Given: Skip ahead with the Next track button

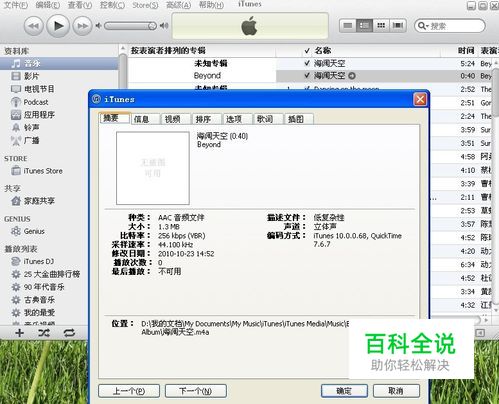Looking at the screenshot, I should (82, 26).
